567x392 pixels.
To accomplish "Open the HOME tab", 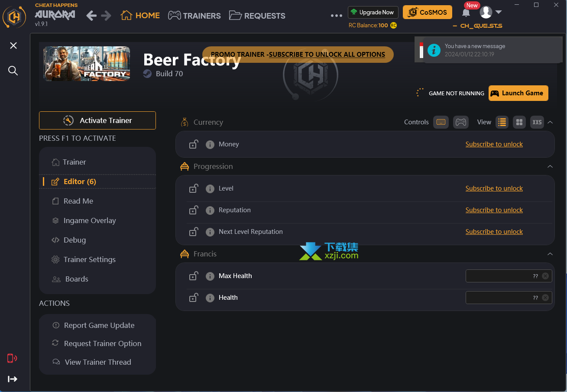I will 140,16.
